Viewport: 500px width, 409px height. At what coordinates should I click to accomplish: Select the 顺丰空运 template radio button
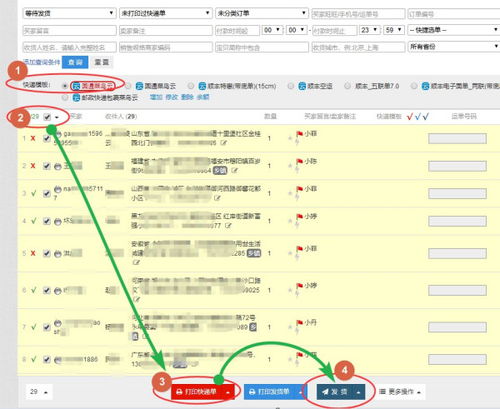tap(291, 86)
